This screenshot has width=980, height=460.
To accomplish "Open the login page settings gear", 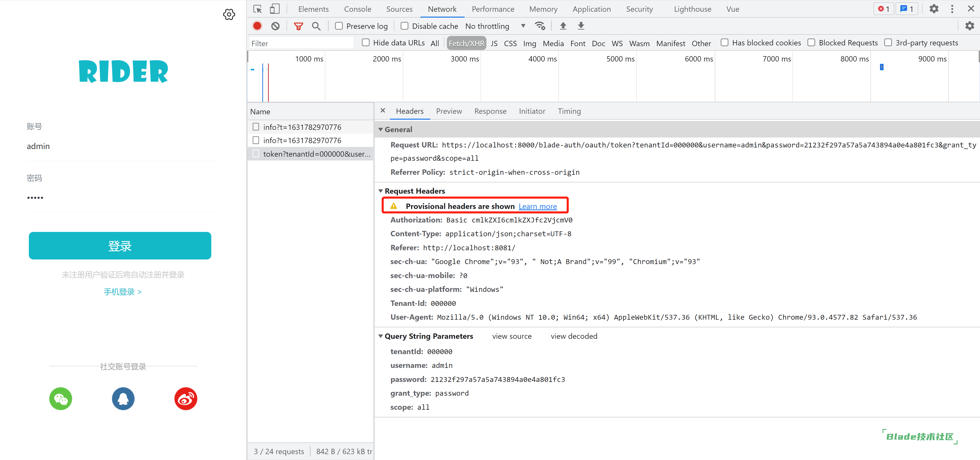I will 229,15.
